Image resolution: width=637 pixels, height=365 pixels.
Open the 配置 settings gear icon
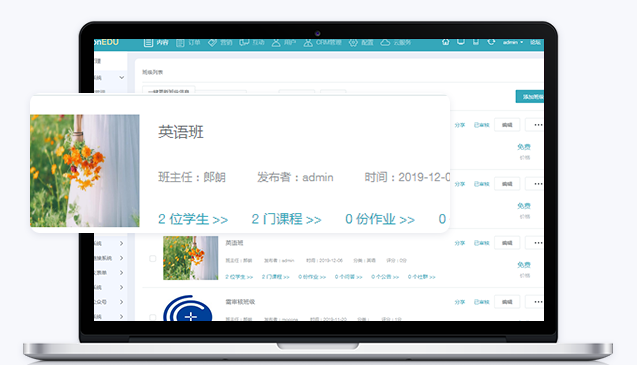(353, 43)
